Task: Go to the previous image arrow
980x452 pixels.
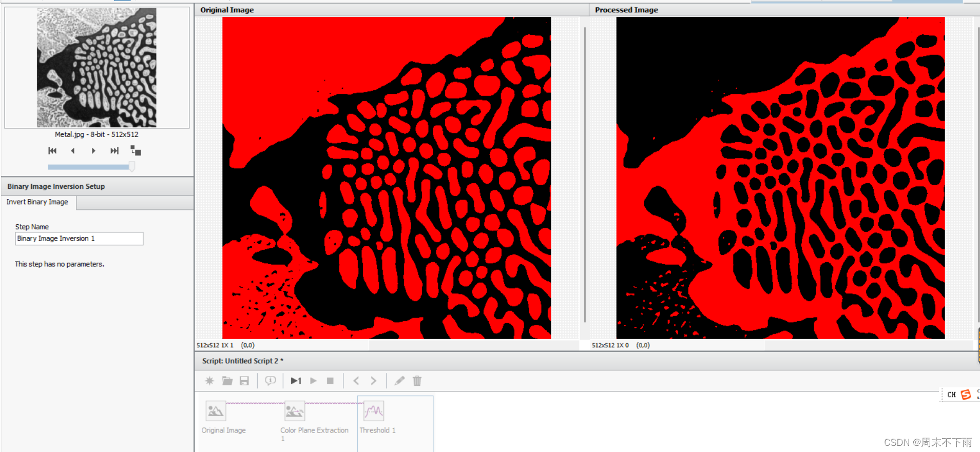Action: (73, 150)
